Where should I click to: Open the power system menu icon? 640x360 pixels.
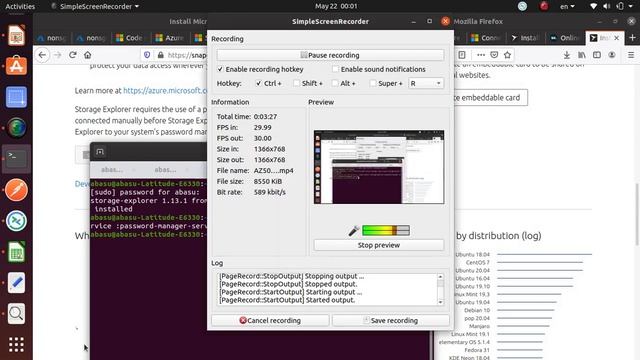pyautogui.click(x=620, y=6)
